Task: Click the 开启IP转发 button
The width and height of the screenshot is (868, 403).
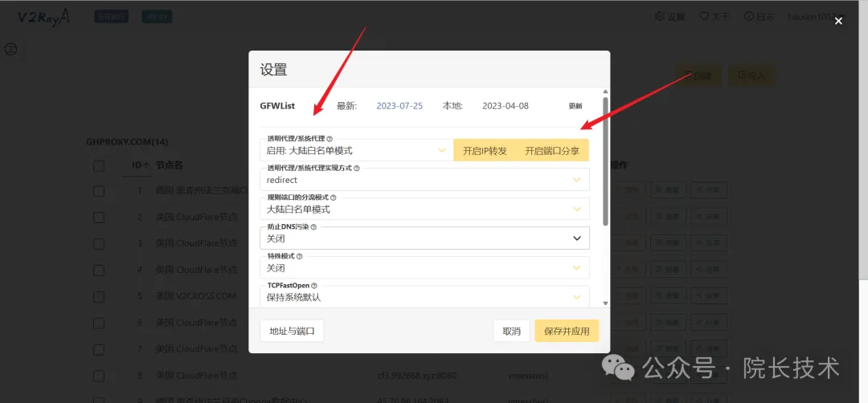Action: [485, 150]
